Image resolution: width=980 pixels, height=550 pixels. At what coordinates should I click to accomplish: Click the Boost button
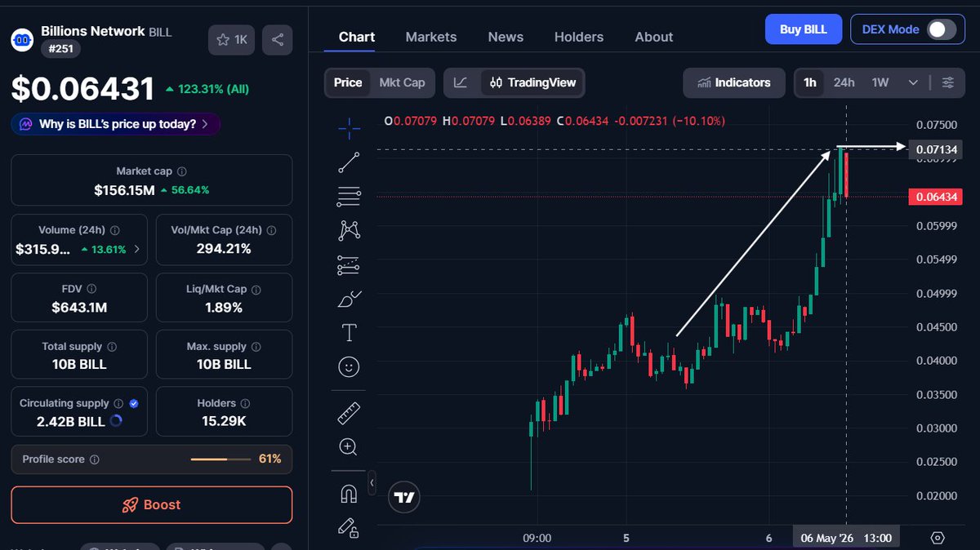(151, 504)
